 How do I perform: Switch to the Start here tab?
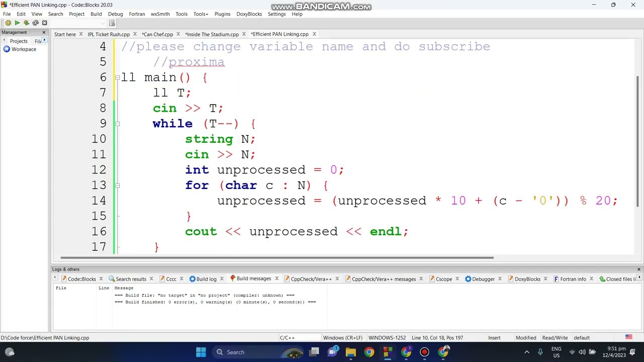pyautogui.click(x=65, y=34)
